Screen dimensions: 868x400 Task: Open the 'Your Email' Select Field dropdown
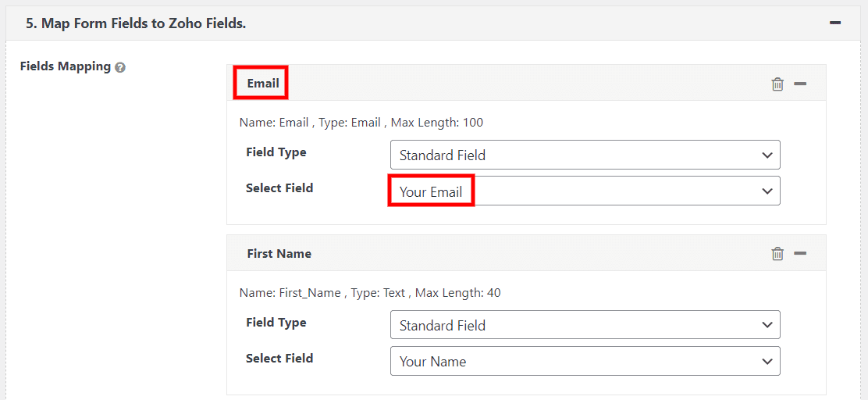pyautogui.click(x=585, y=191)
